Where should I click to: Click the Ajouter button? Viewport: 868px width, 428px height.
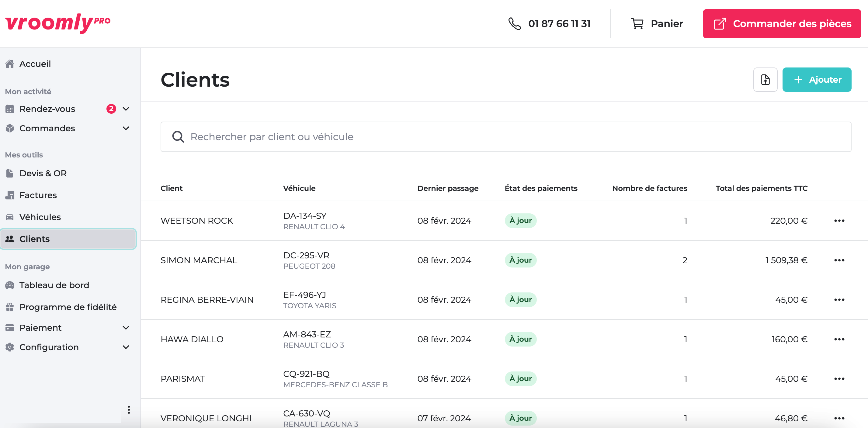[x=817, y=80]
